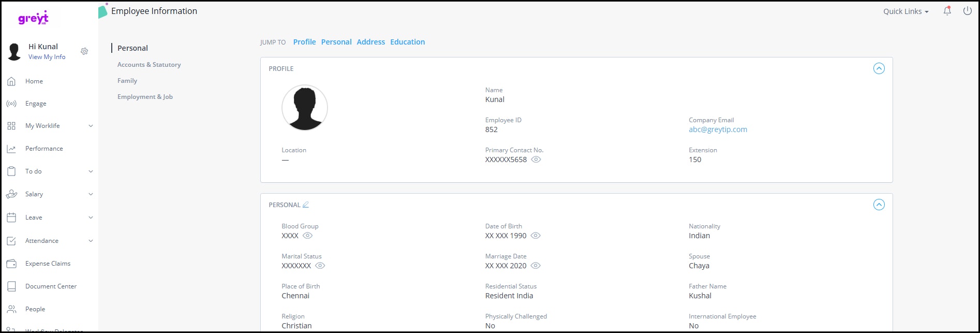Click the Spouse name Chaya
The height and width of the screenshot is (333, 980).
coord(699,266)
